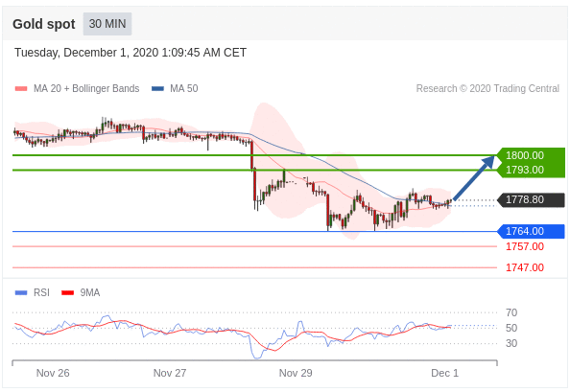Viewport: 570px width, 392px height.
Task: Click the RSI 70 level label
Action: click(511, 312)
